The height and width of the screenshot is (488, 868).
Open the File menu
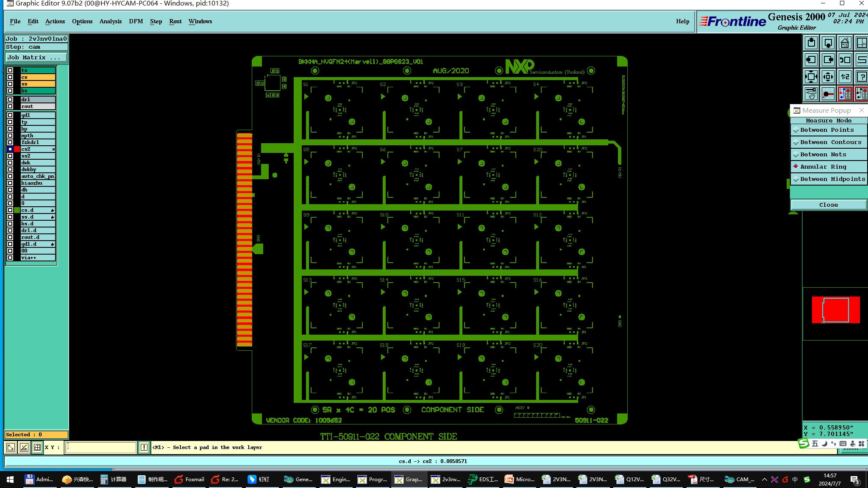pos(15,22)
